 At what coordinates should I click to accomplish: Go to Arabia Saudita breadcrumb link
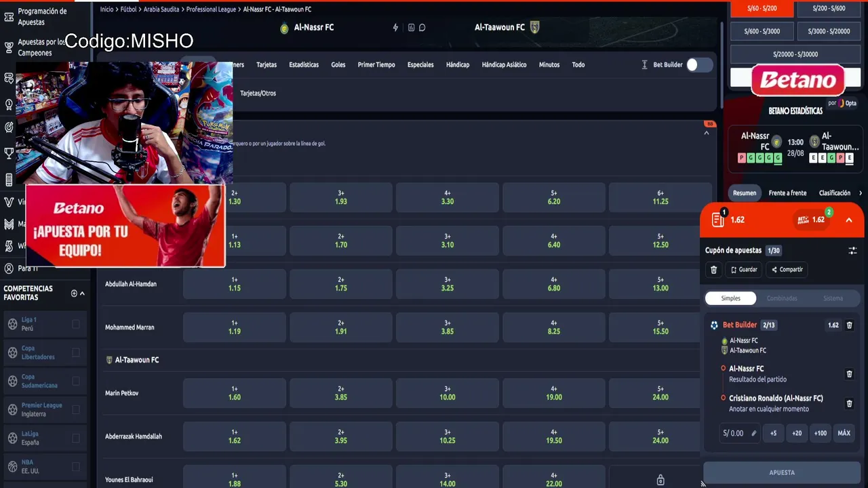tap(161, 9)
